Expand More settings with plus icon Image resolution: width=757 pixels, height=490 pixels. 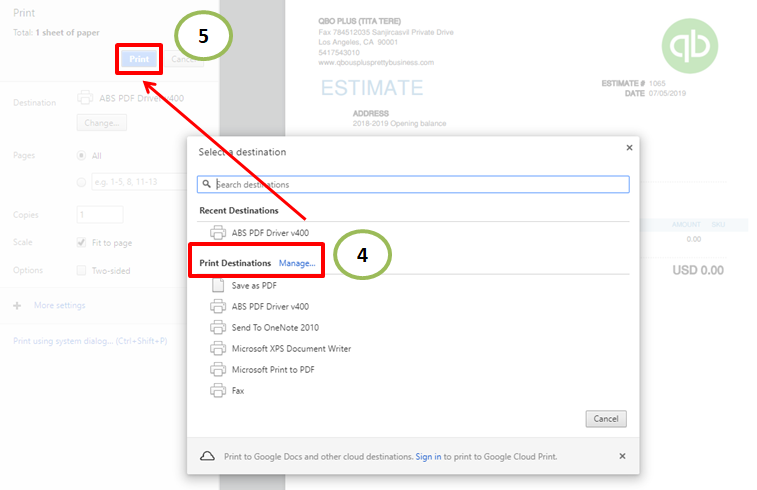point(17,306)
